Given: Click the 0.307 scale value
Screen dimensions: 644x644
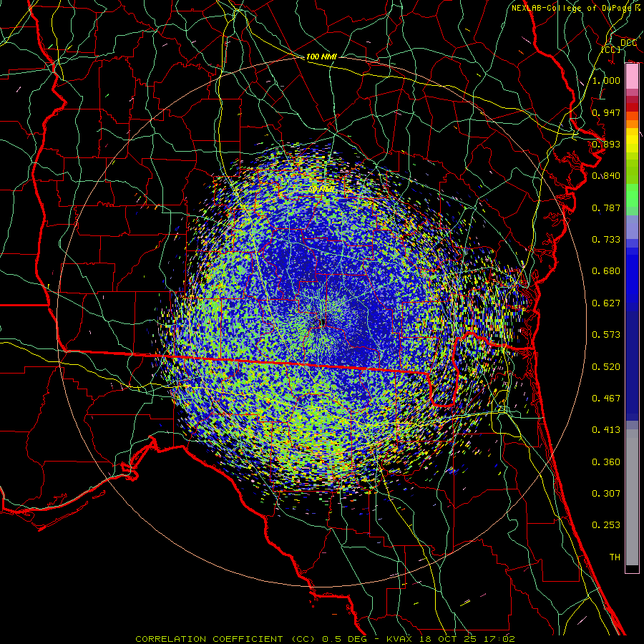Looking at the screenshot, I should pos(606,493).
